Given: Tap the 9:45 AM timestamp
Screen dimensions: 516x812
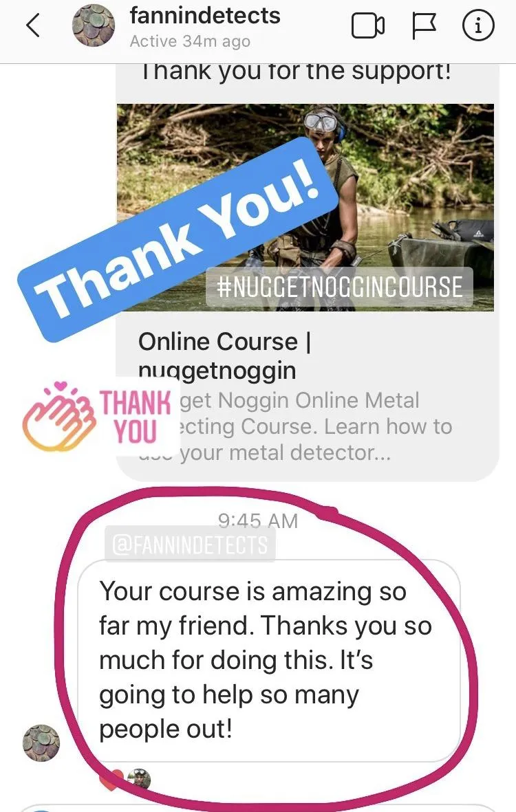Looking at the screenshot, I should click(258, 520).
